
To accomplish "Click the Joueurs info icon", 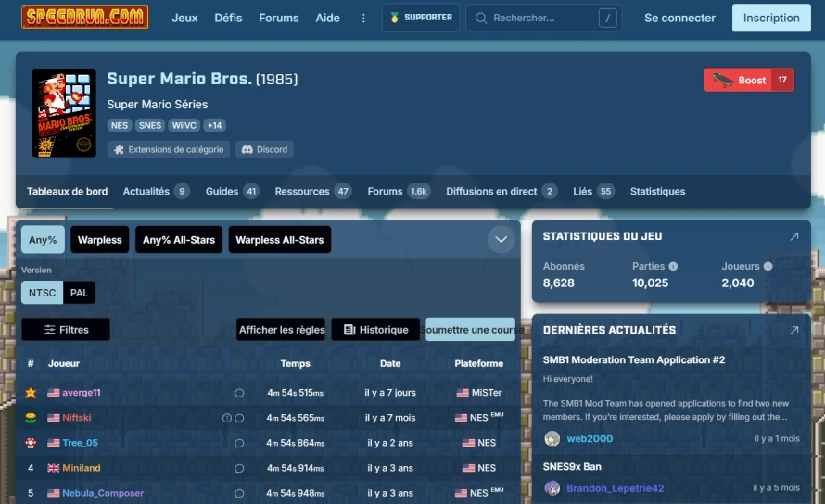I will 768,266.
